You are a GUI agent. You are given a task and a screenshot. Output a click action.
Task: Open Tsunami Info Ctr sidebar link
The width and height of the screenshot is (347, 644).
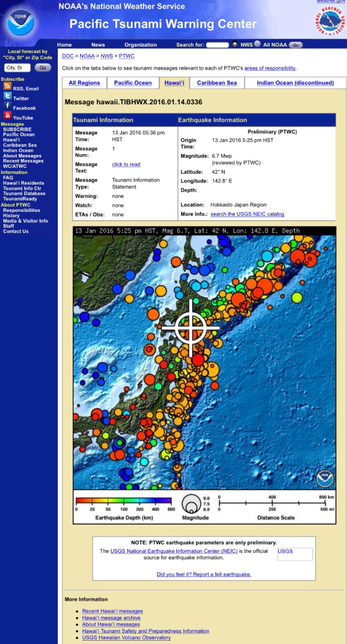click(22, 188)
